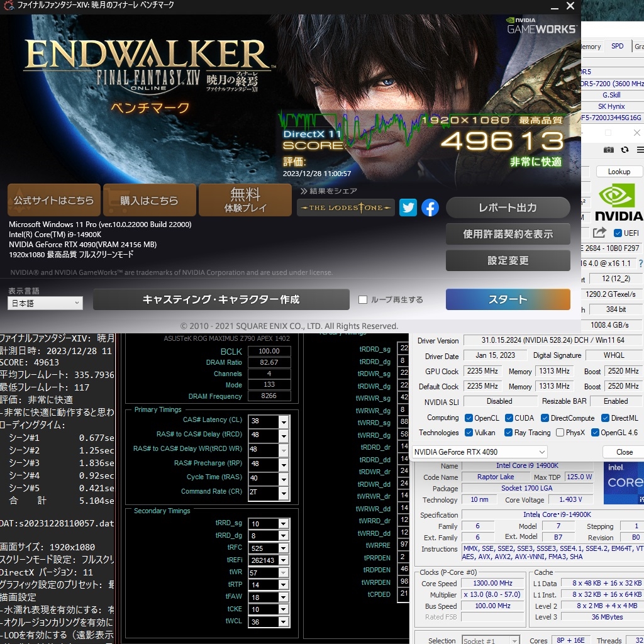Click レポート出力 report output button
The width and height of the screenshot is (644, 644).
(x=508, y=208)
